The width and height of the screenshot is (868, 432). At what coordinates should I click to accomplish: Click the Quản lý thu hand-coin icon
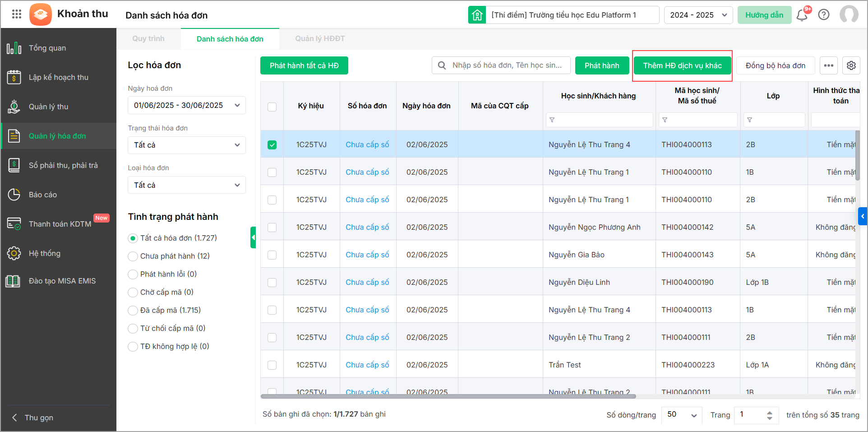(x=14, y=107)
